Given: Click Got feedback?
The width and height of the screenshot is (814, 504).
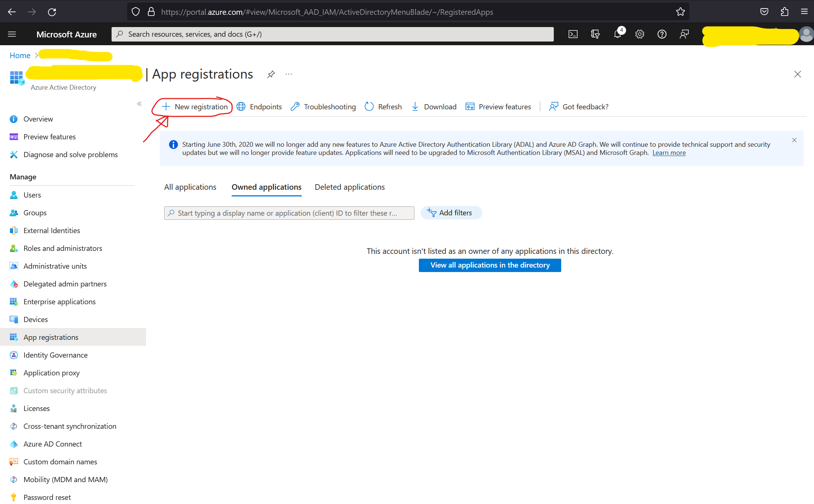Looking at the screenshot, I should point(579,107).
